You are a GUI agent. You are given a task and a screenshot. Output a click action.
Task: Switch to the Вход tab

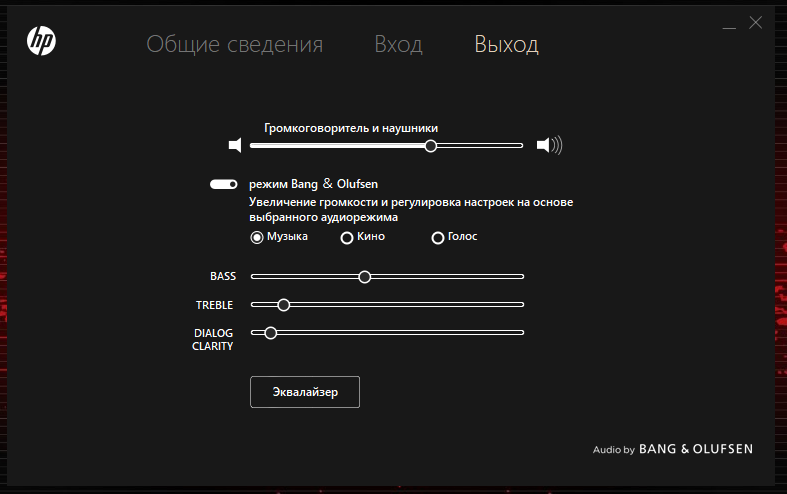point(399,44)
